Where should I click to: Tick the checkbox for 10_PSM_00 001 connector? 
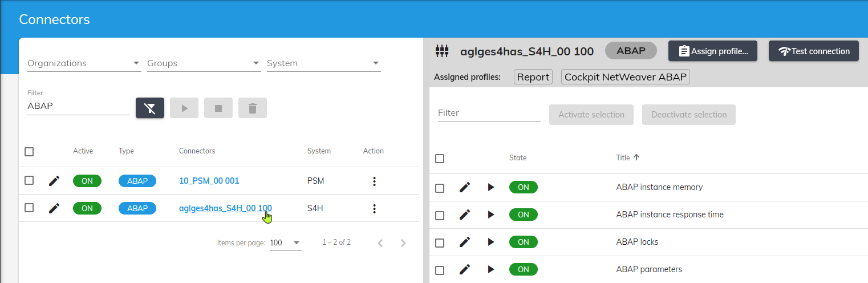(29, 181)
